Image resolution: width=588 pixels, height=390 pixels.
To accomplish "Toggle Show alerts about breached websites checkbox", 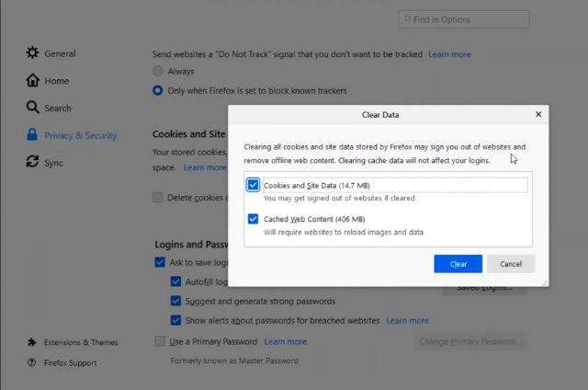I will coord(175,320).
